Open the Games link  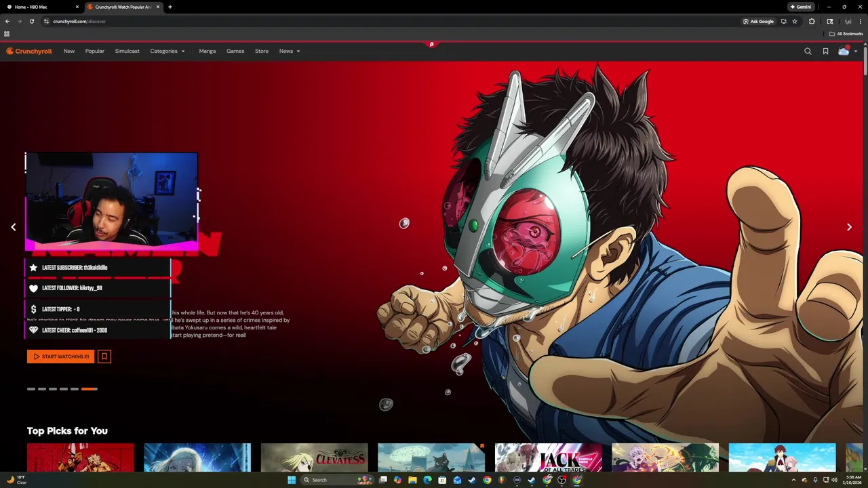point(235,51)
